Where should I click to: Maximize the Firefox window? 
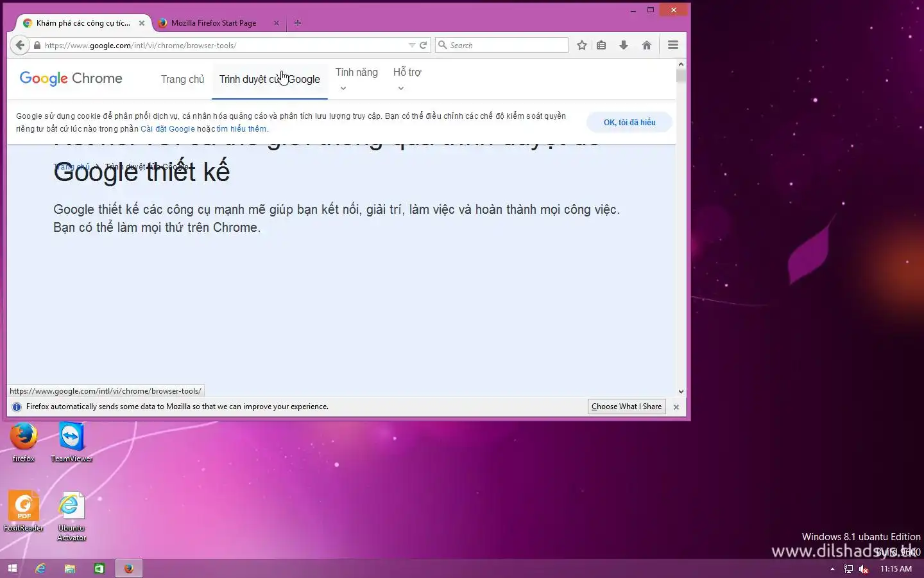(650, 10)
